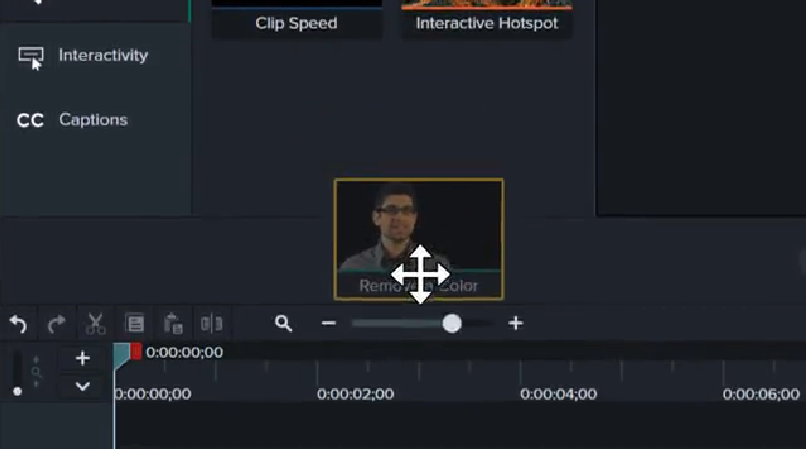Image resolution: width=806 pixels, height=449 pixels.
Task: Add a new track with the plus button
Action: (83, 358)
